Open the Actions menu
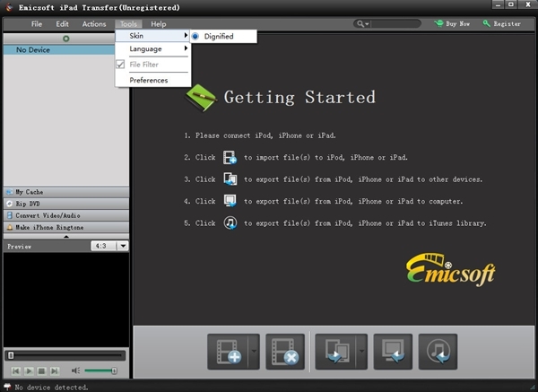The image size is (538, 392). 94,24
